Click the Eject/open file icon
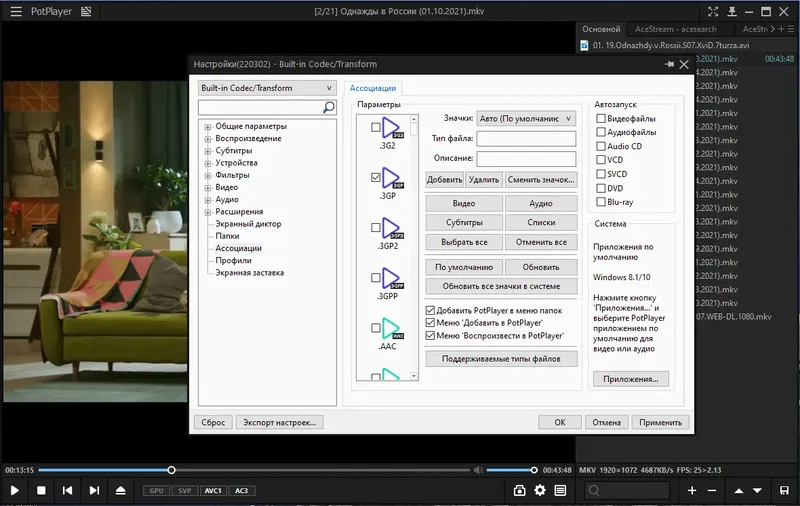800x506 pixels. tap(120, 490)
